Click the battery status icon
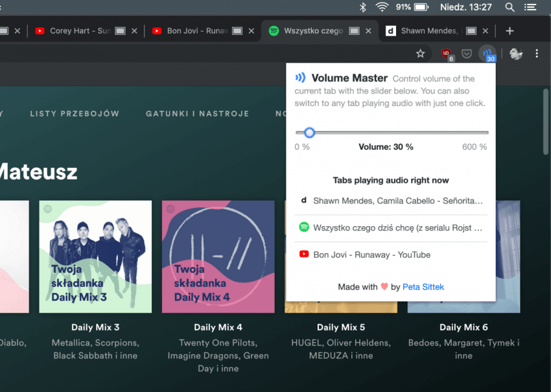This screenshot has width=551, height=392. point(421,7)
